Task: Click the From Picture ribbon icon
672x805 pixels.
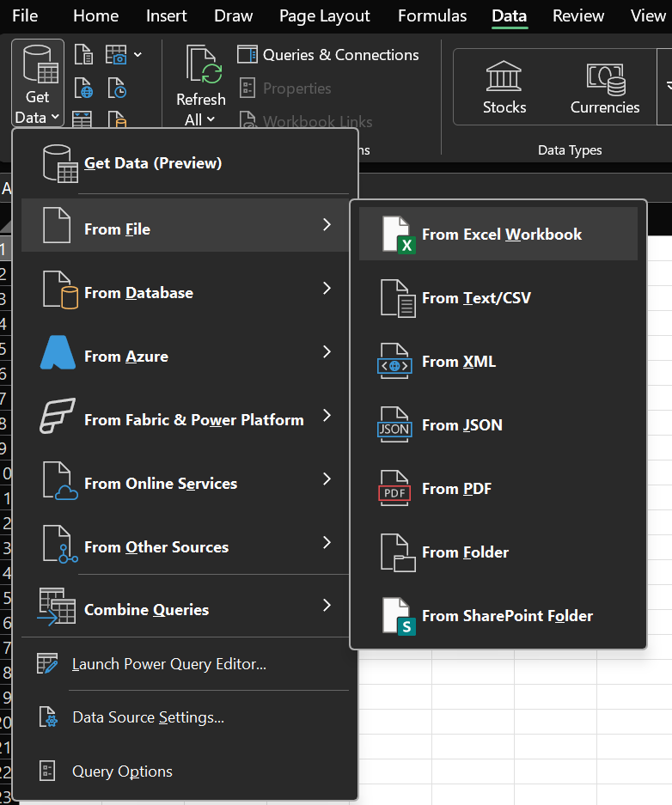Action: [x=118, y=56]
